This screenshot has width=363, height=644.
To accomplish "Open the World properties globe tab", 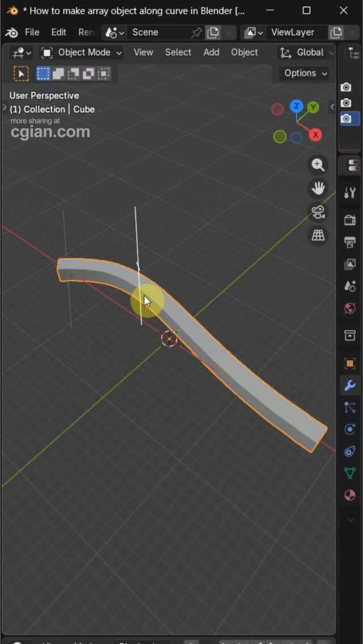I will pyautogui.click(x=350, y=308).
